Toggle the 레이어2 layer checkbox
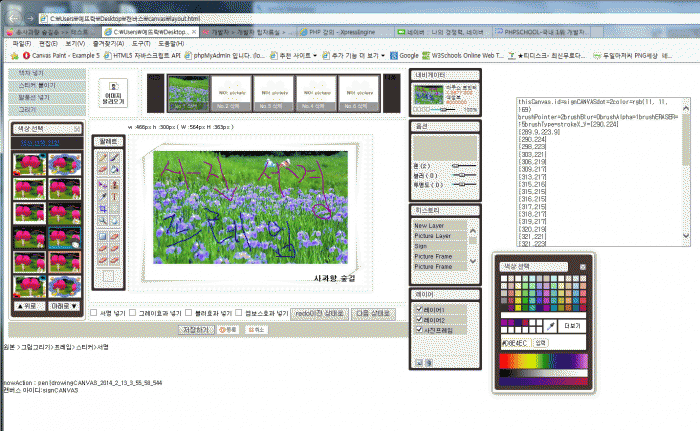The width and height of the screenshot is (700, 431). 419,320
